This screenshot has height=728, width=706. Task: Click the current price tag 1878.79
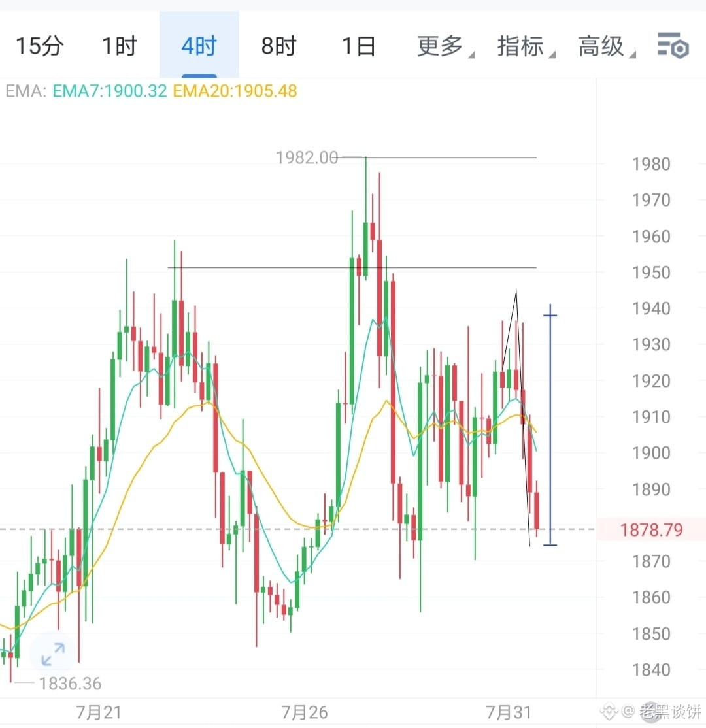(x=650, y=529)
